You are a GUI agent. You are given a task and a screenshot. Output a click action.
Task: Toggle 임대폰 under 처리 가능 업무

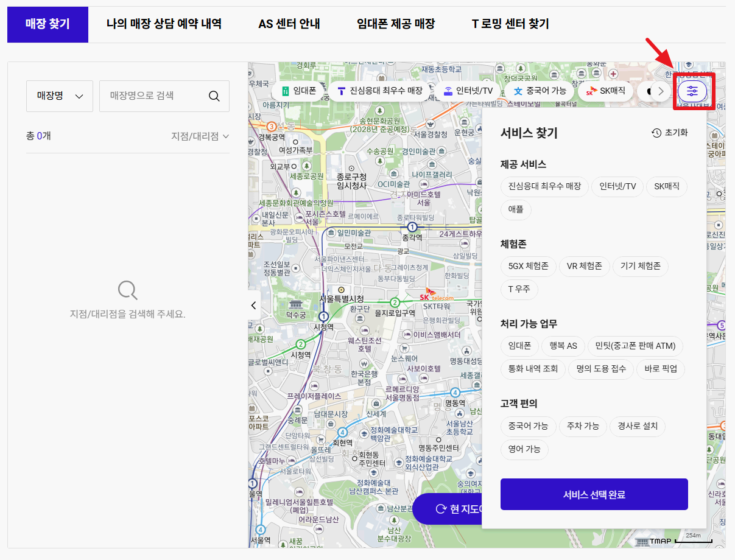pyautogui.click(x=519, y=346)
